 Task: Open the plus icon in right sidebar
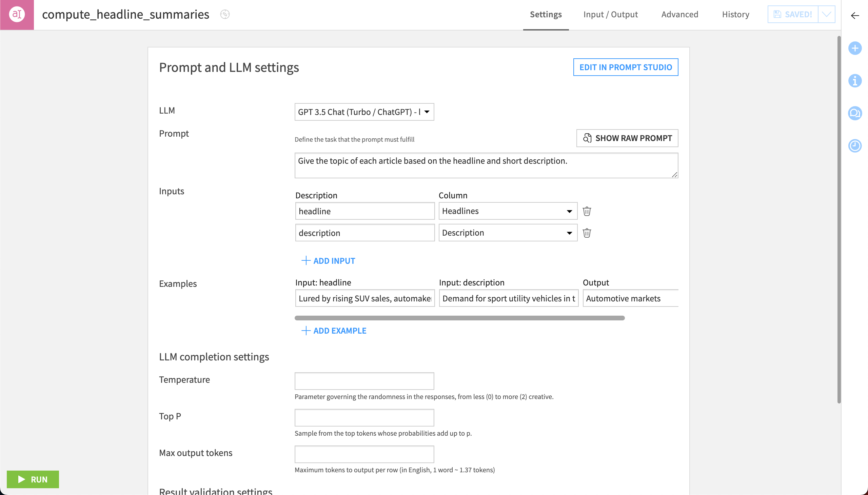point(855,48)
